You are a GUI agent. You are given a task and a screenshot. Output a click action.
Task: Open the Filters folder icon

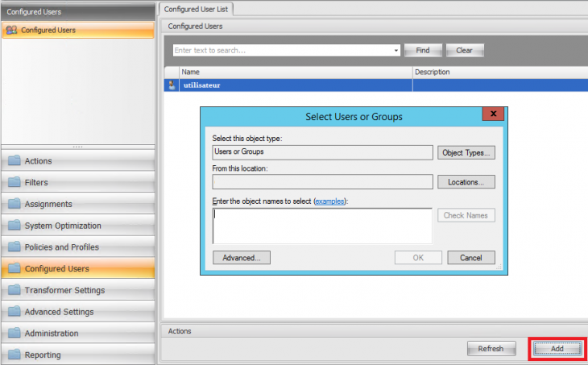[14, 183]
